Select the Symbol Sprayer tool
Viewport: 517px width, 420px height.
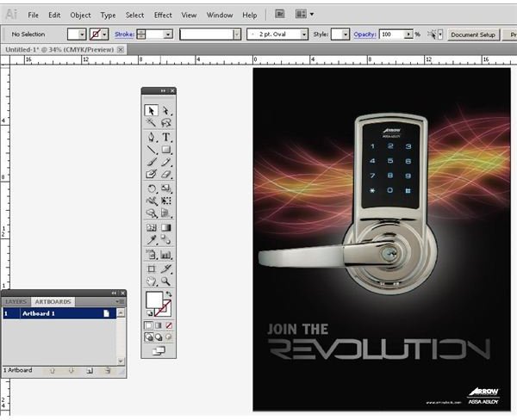coord(152,254)
